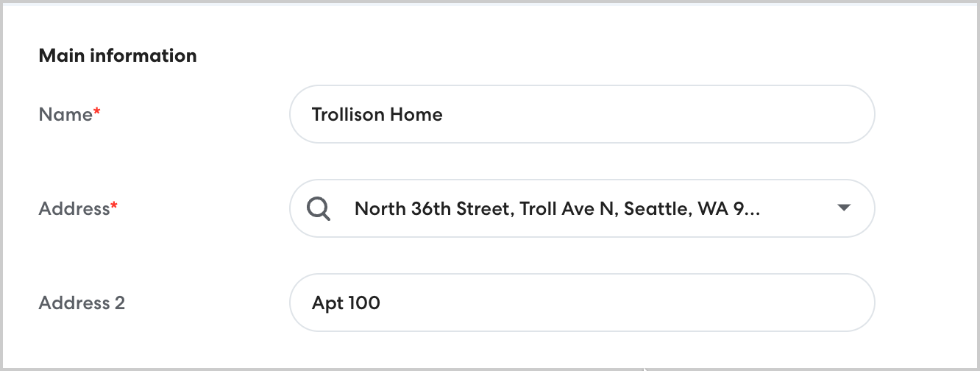Click the "Apt 100" text
Screen dimensions: 980x371
(346, 303)
